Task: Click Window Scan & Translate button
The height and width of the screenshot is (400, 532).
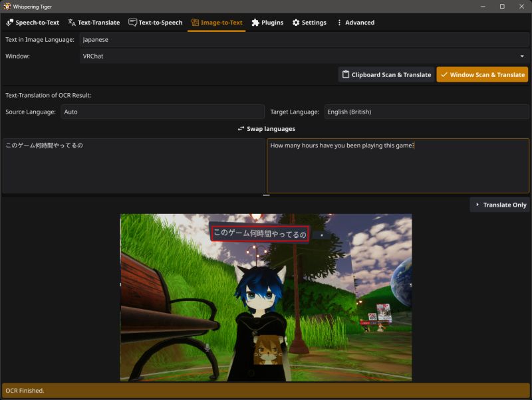Action: click(x=482, y=74)
